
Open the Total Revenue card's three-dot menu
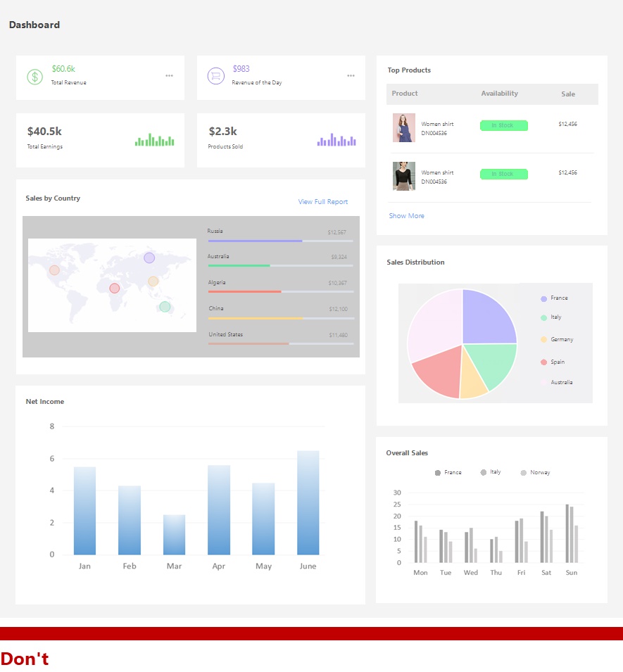pos(170,75)
